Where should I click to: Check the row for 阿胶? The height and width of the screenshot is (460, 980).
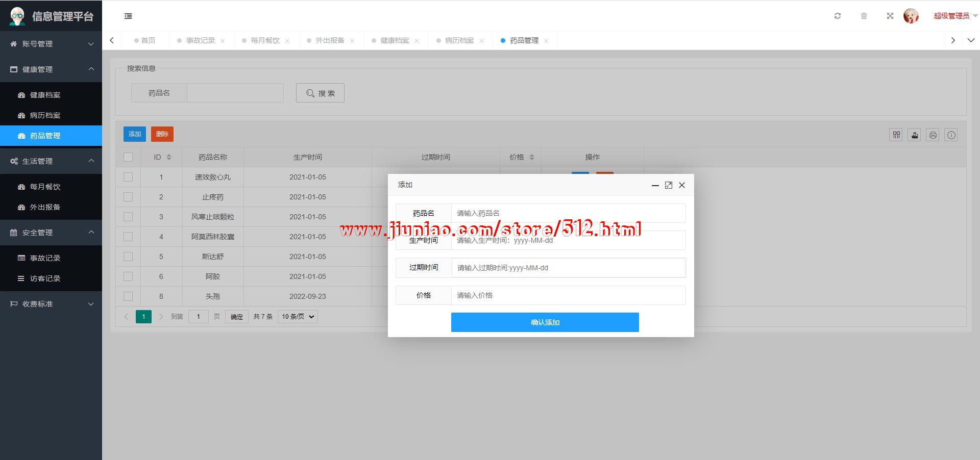click(128, 276)
